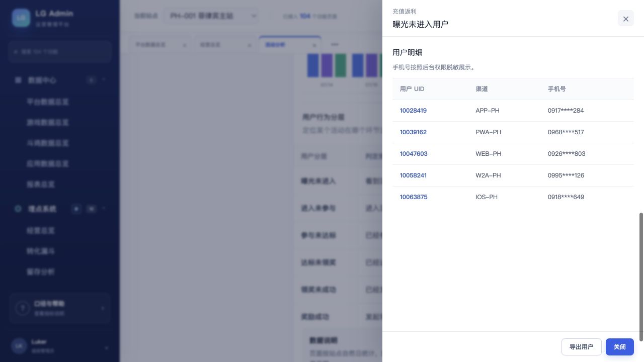The height and width of the screenshot is (362, 644).
Task: Open the Luker account menu chevron
Action: pos(106,347)
